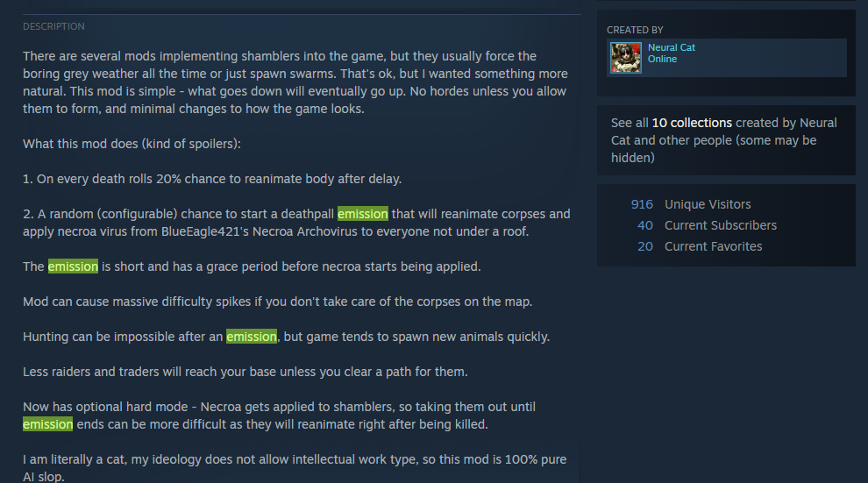Click 'What this mod does' line
868x483 pixels.
132,144
